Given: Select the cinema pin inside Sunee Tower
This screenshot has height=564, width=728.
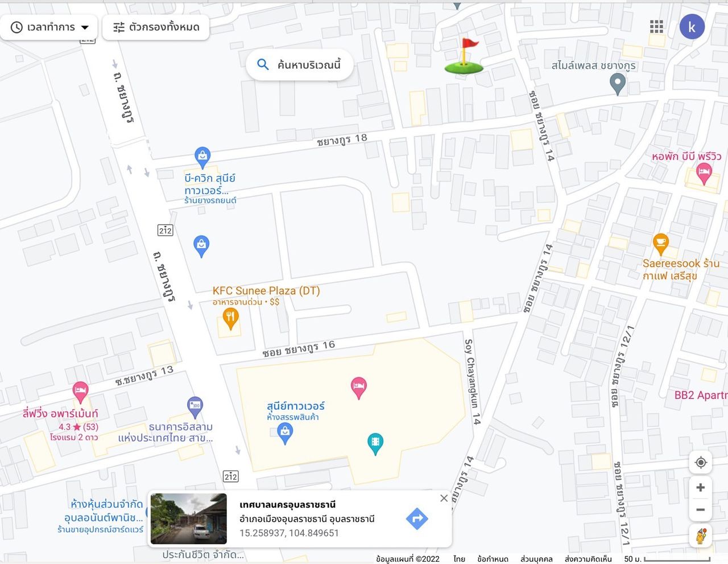Looking at the screenshot, I should click(x=375, y=444).
